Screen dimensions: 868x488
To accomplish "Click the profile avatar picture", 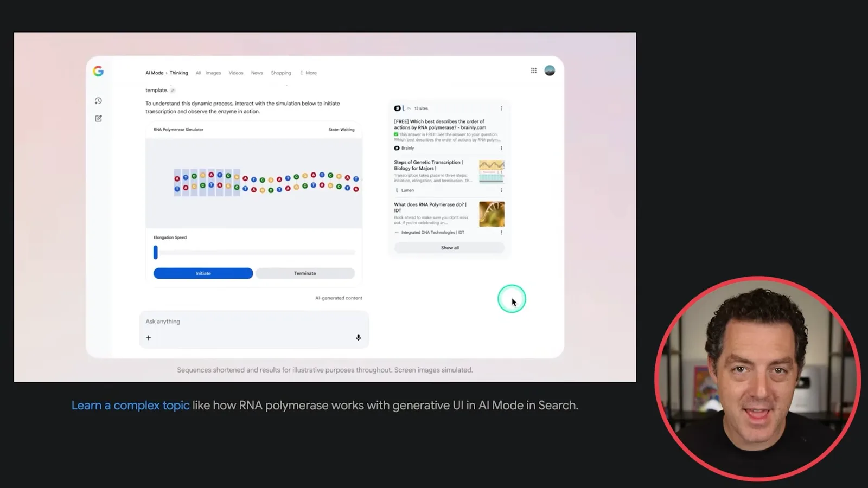I will pos(550,70).
